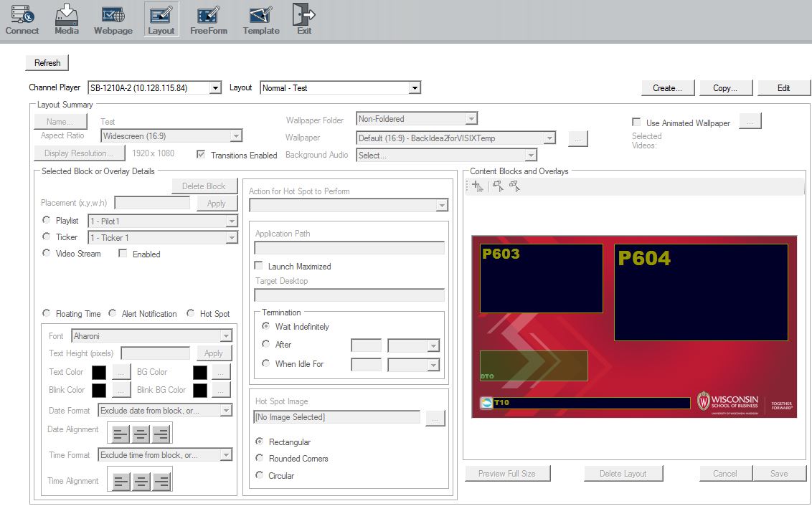Click the add content block icon
This screenshot has height=506, width=812.
[x=478, y=186]
